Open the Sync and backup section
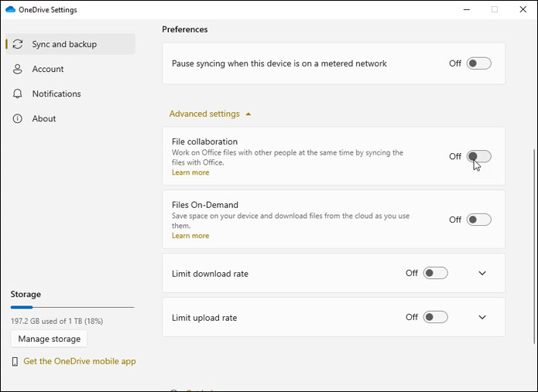538x392 pixels. click(70, 44)
